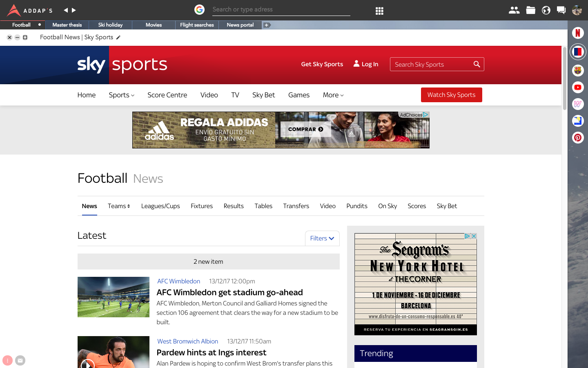Go forward with the right arrow

click(x=74, y=10)
